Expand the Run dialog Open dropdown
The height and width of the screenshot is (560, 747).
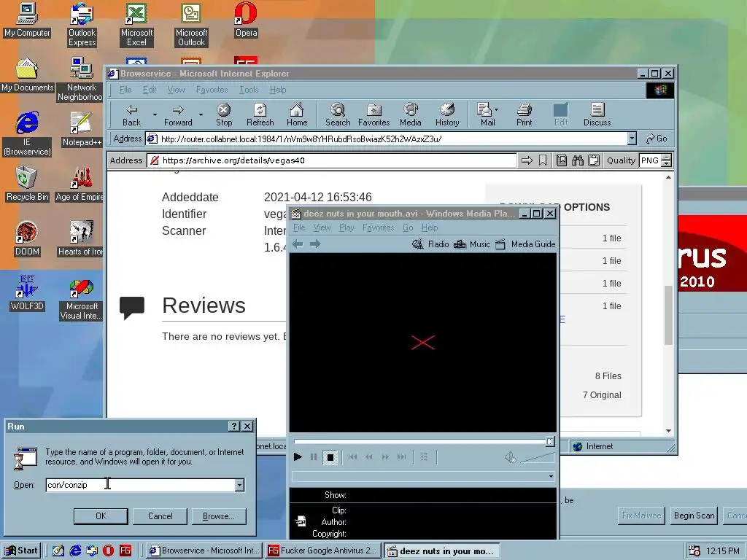[x=239, y=485]
